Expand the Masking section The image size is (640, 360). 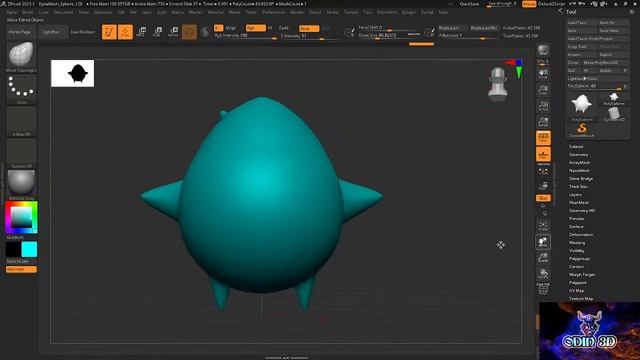[577, 242]
